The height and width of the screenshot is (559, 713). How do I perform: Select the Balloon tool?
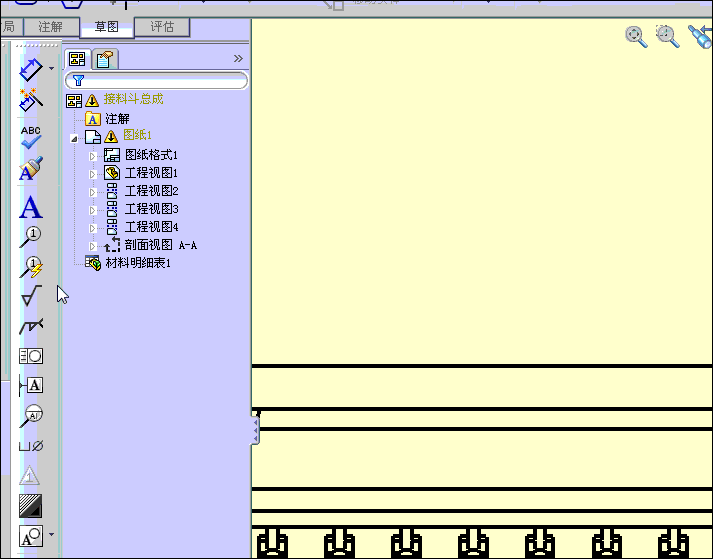[x=30, y=237]
